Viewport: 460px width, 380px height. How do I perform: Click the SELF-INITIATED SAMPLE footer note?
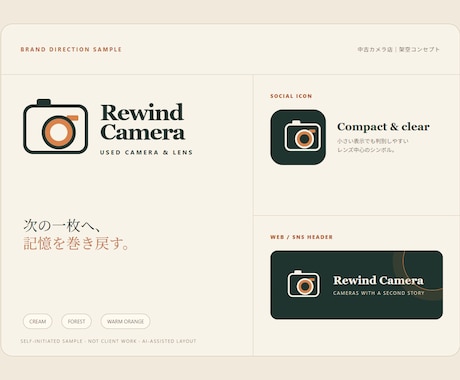coord(108,341)
